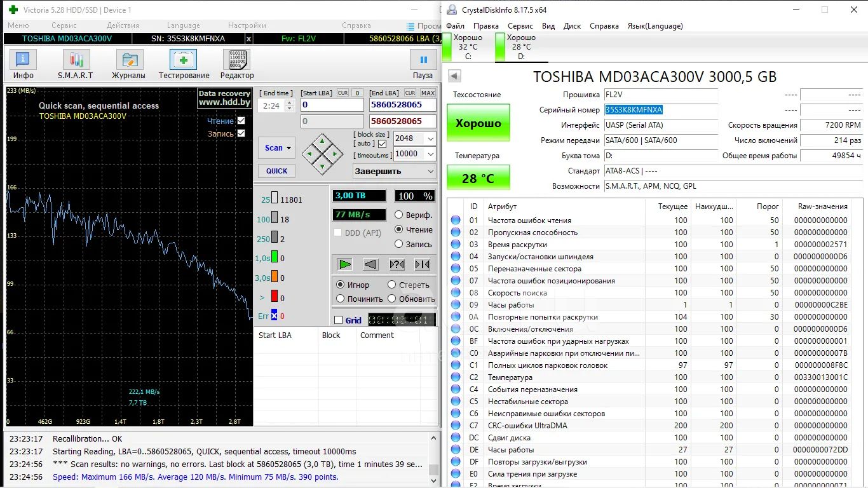This screenshot has height=488, width=868.
Task: Open the Сервис menu in Victoria
Action: [x=64, y=25]
